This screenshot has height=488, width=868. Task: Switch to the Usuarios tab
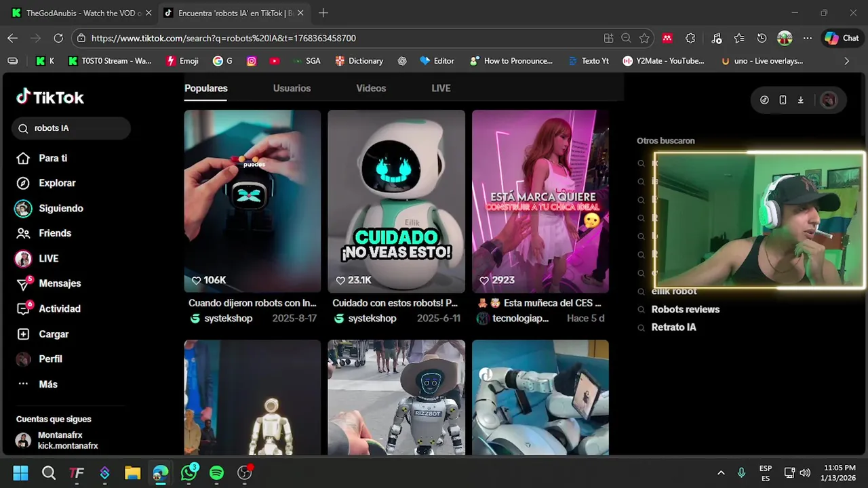(x=292, y=88)
